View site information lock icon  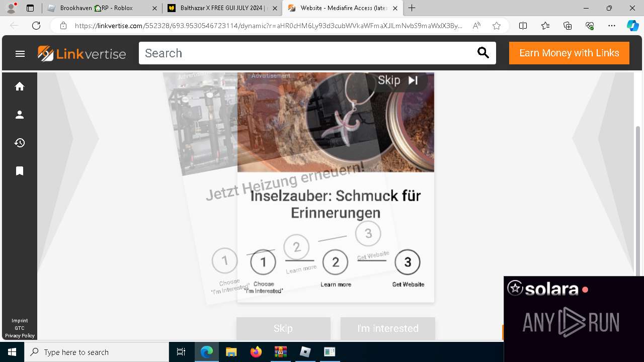[x=63, y=26]
